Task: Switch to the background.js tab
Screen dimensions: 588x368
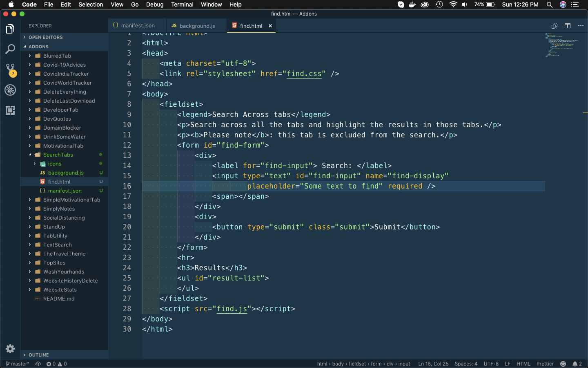Action: [x=196, y=26]
